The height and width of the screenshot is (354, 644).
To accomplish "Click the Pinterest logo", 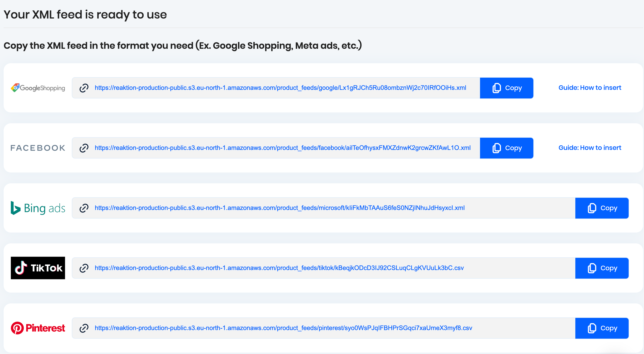I will click(x=38, y=328).
